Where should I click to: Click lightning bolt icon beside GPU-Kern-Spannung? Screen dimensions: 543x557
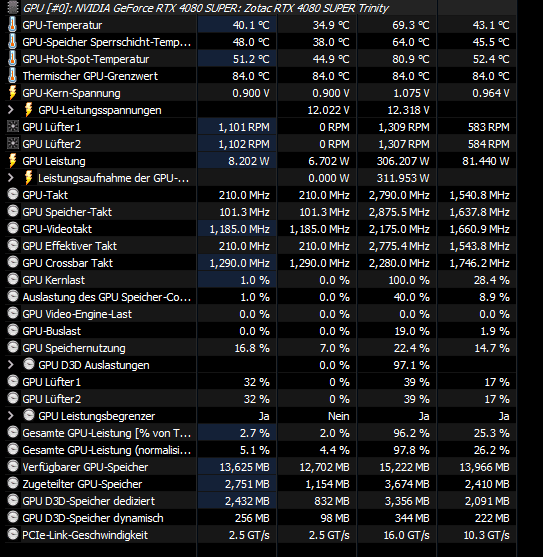pyautogui.click(x=12, y=93)
